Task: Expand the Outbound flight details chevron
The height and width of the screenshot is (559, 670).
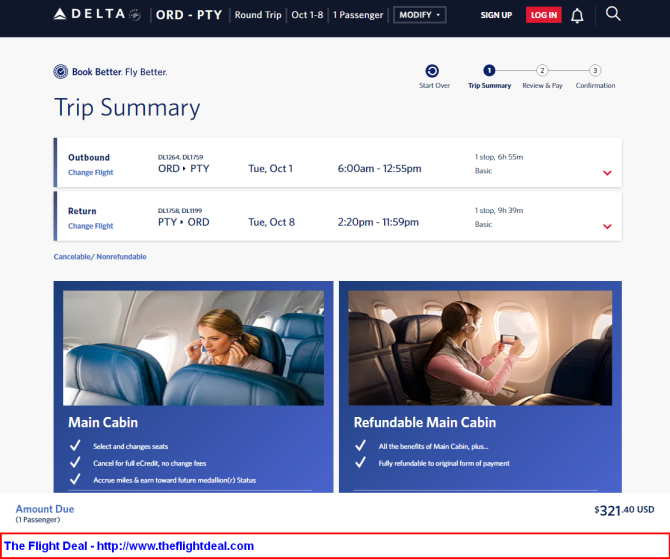Action: [606, 173]
